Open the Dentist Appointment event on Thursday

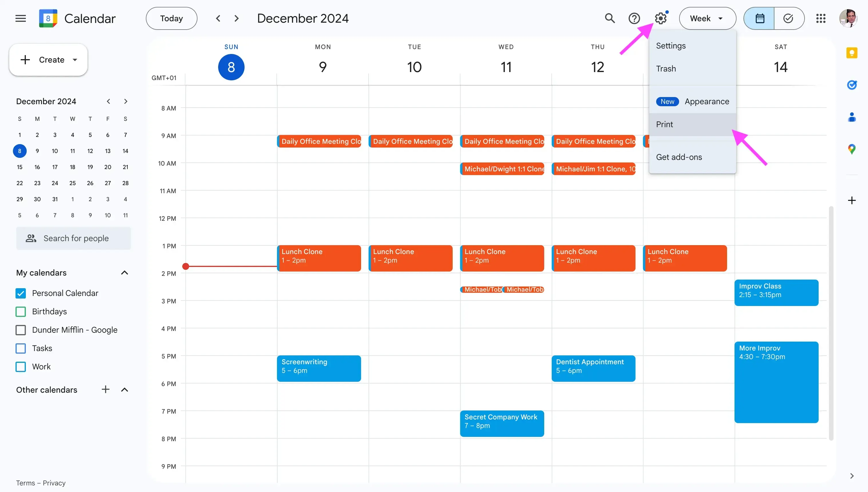(593, 368)
